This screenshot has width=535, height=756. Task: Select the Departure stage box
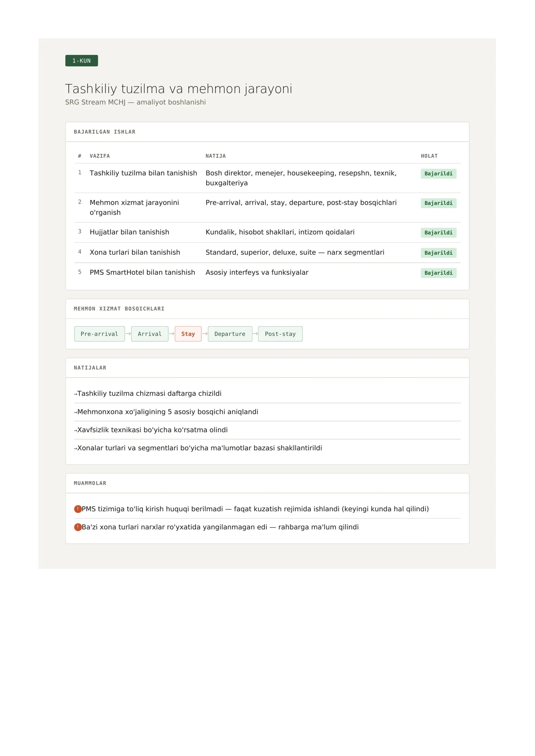pyautogui.click(x=230, y=334)
